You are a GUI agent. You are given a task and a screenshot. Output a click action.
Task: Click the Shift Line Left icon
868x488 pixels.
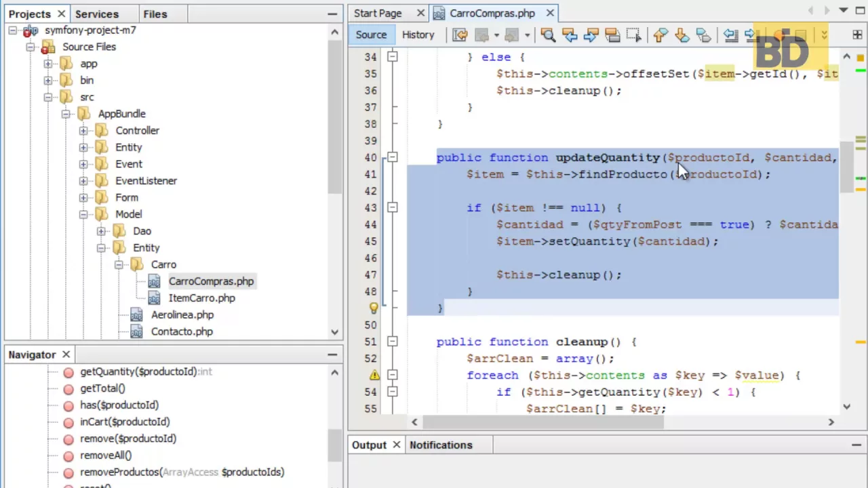[x=730, y=35]
